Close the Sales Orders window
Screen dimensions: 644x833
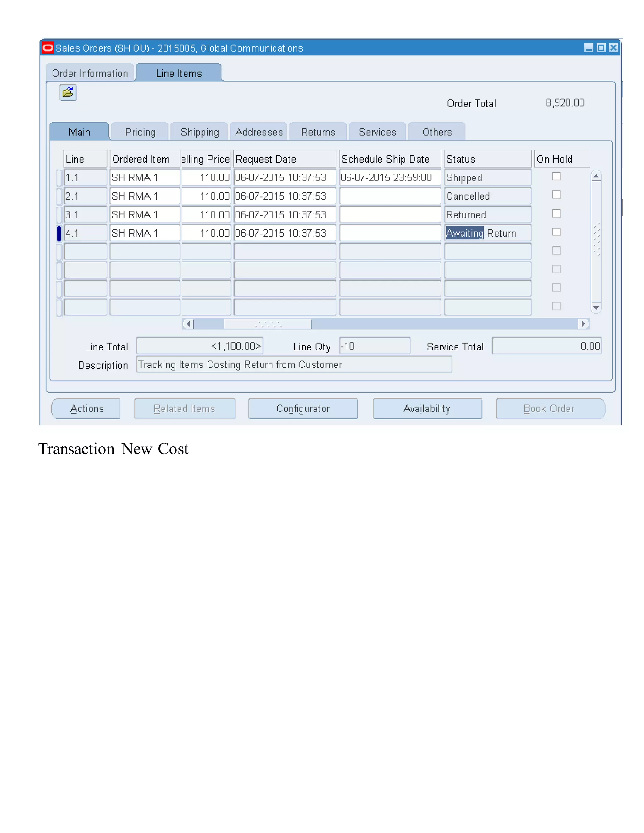click(x=613, y=48)
